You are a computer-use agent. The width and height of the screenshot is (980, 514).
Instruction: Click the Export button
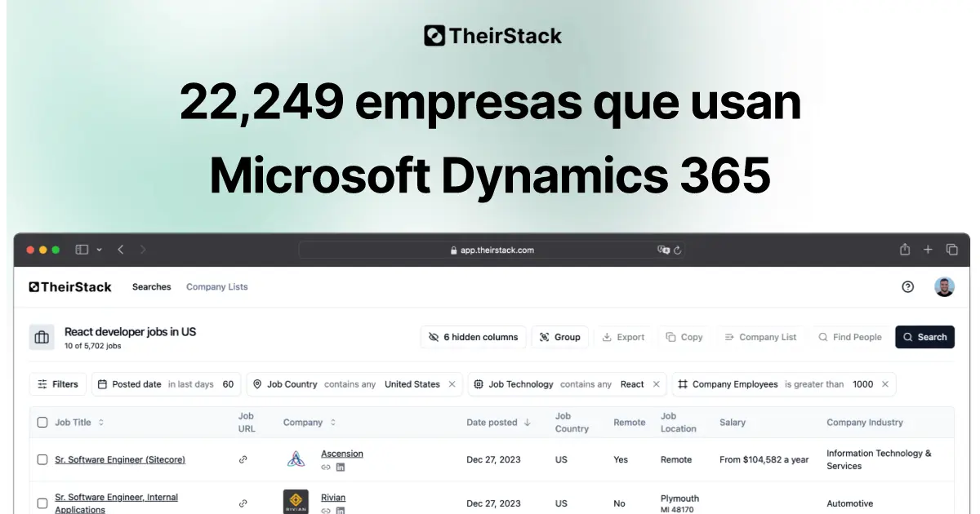point(624,337)
